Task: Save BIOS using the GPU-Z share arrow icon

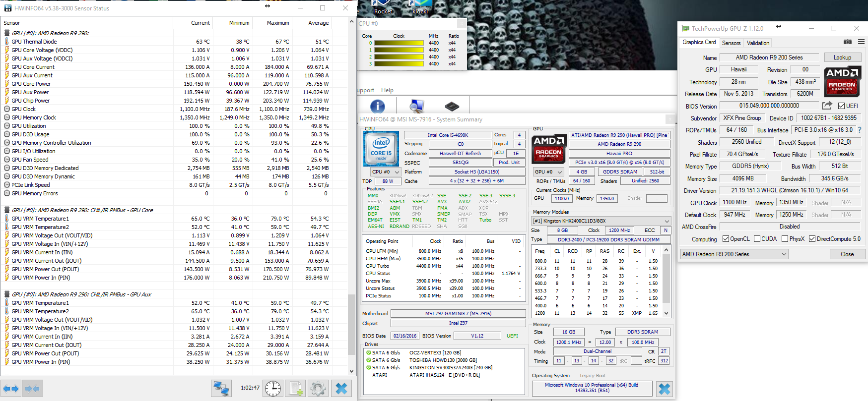Action: (827, 106)
